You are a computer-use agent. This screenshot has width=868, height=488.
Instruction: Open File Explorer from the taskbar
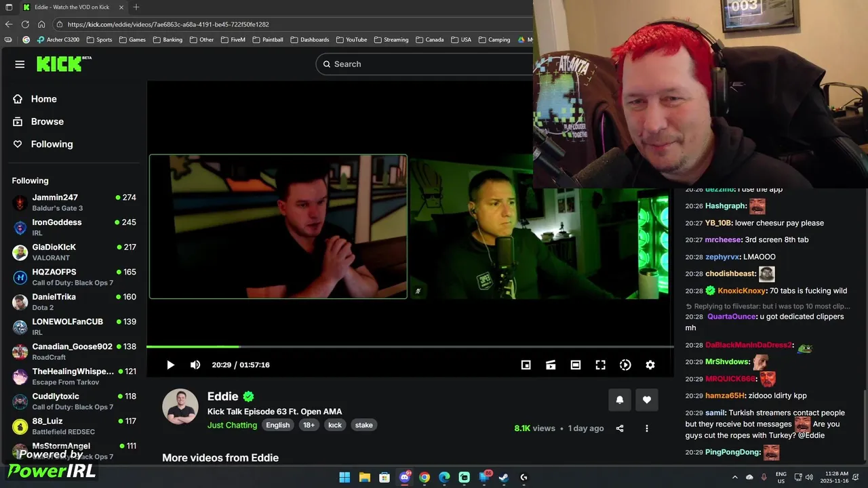tap(364, 477)
